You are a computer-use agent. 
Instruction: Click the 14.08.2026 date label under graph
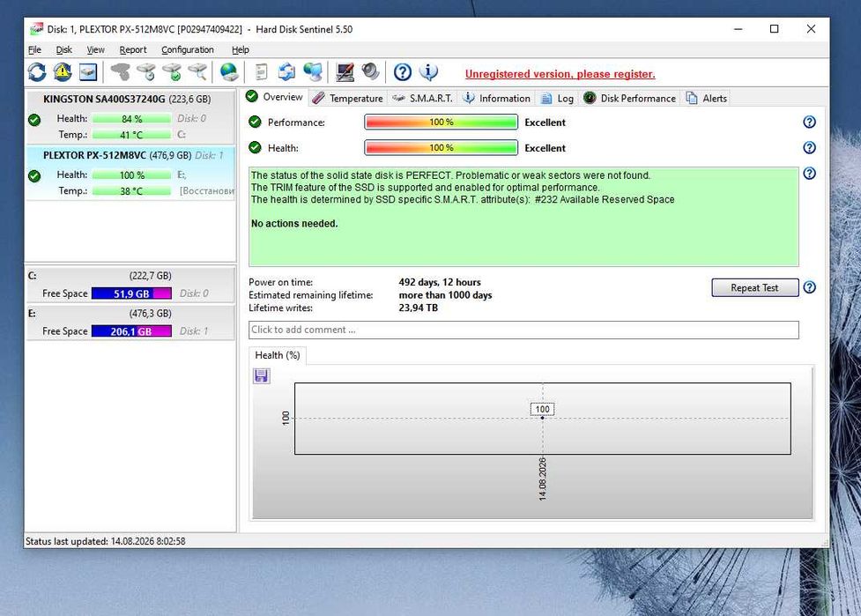tap(543, 479)
